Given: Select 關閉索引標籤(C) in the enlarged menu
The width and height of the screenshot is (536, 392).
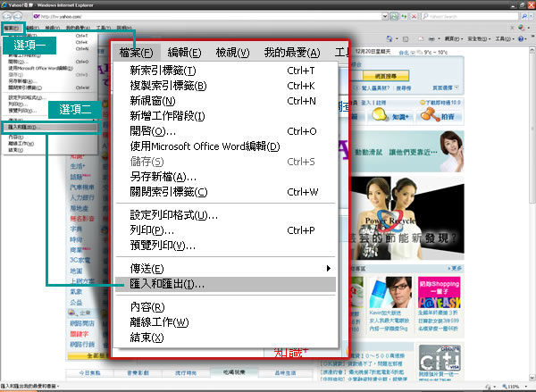Looking at the screenshot, I should [226, 192].
